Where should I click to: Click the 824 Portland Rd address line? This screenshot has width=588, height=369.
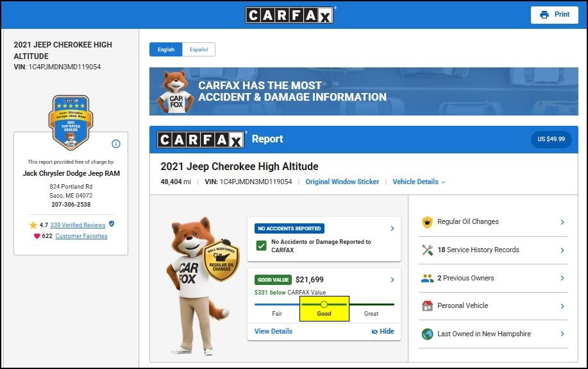click(71, 187)
